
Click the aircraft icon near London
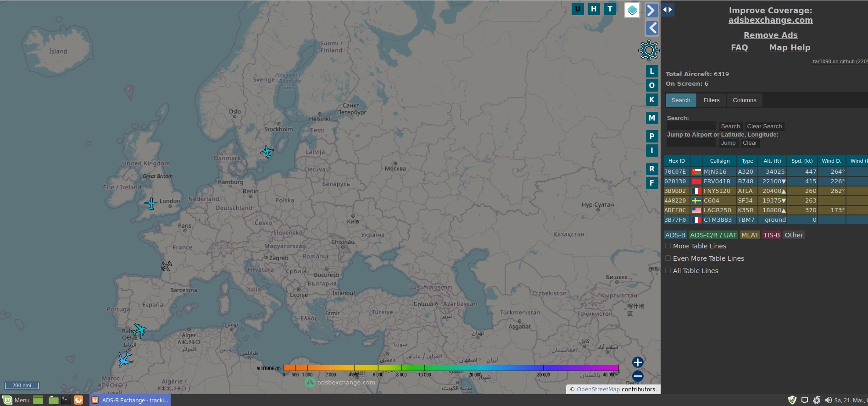pos(151,203)
